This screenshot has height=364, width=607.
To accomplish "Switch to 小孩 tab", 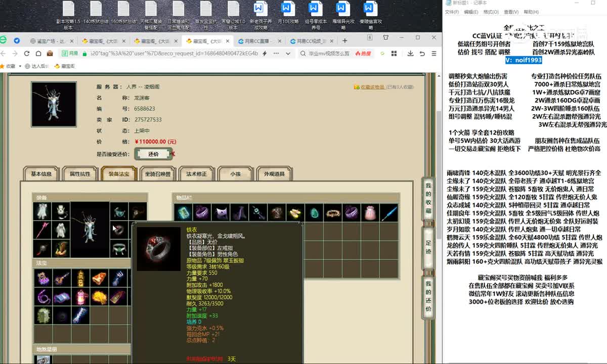I will click(236, 173).
